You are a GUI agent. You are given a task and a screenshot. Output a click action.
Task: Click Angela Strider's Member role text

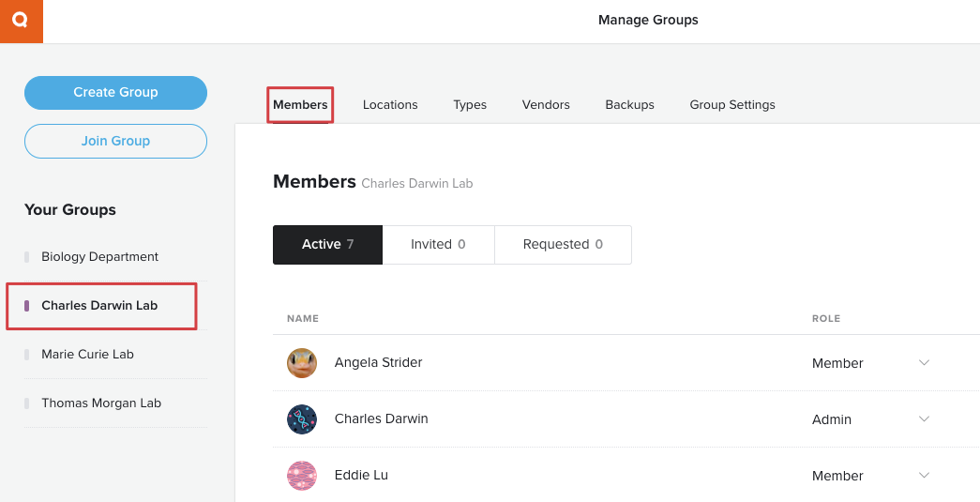tap(837, 364)
